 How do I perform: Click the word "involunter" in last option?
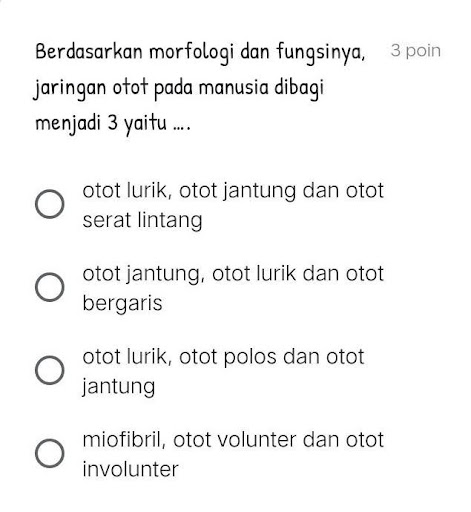tap(130, 469)
